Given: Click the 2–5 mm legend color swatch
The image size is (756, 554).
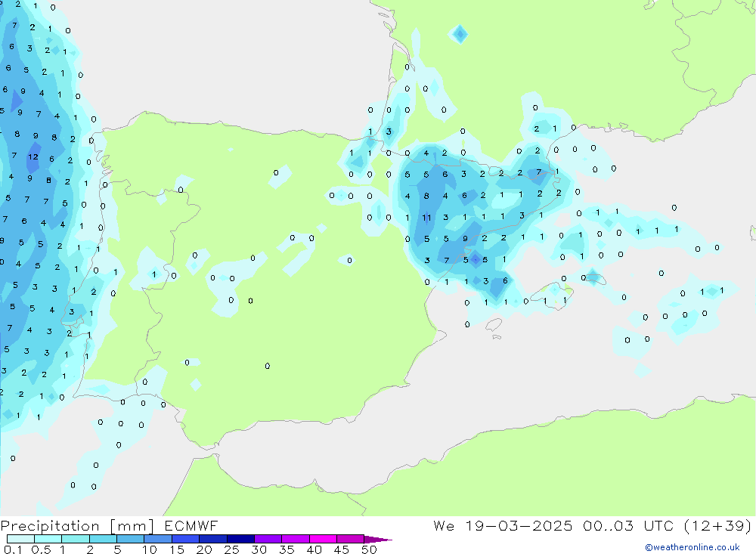Looking at the screenshot, I should [x=103, y=539].
